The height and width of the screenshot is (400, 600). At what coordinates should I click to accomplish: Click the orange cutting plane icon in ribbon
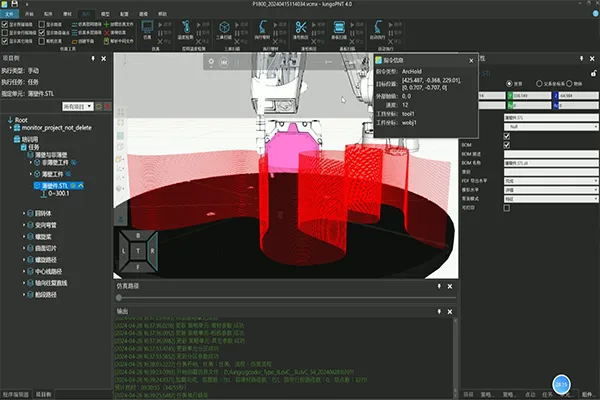pyautogui.click(x=75, y=41)
